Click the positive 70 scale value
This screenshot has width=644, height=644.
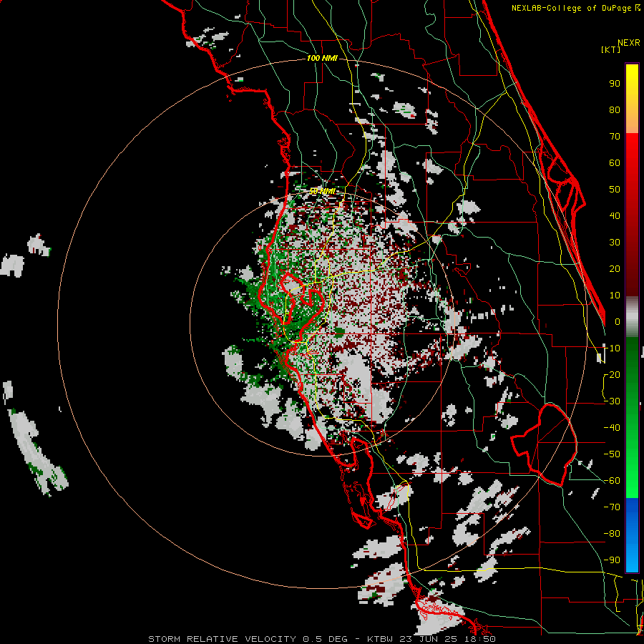pos(615,137)
